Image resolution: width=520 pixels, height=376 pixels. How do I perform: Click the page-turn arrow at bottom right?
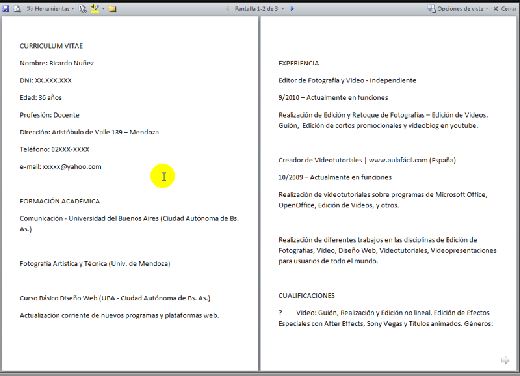point(505,360)
